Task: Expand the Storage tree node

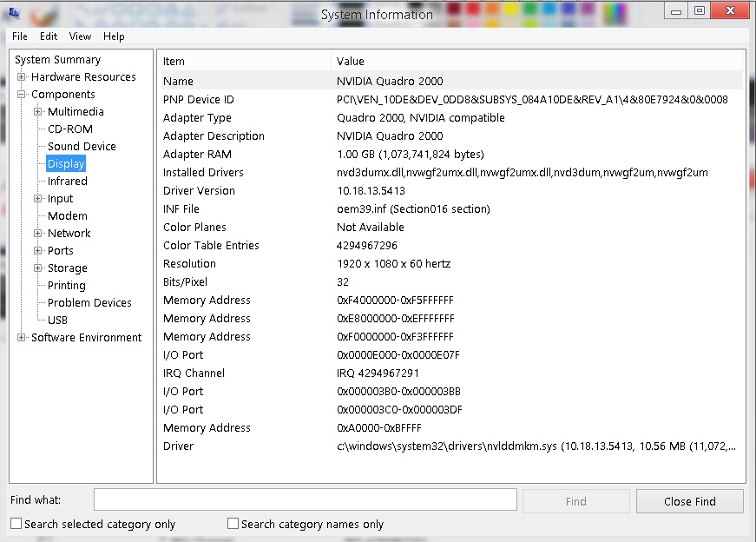Action: 38,268
